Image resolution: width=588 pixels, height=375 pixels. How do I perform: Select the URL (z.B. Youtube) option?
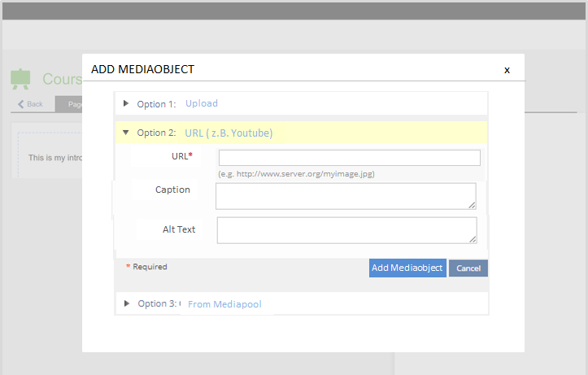coord(229,133)
